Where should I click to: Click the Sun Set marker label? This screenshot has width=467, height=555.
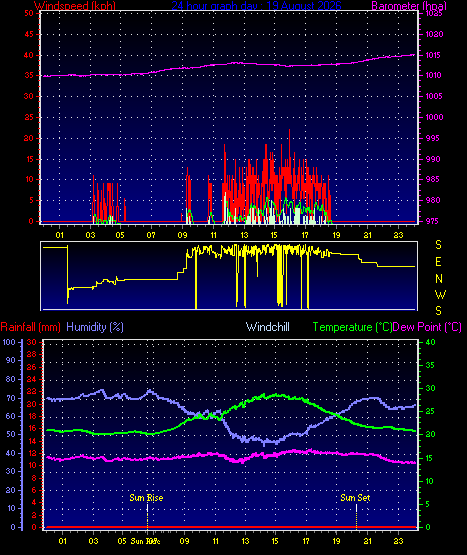355,498
